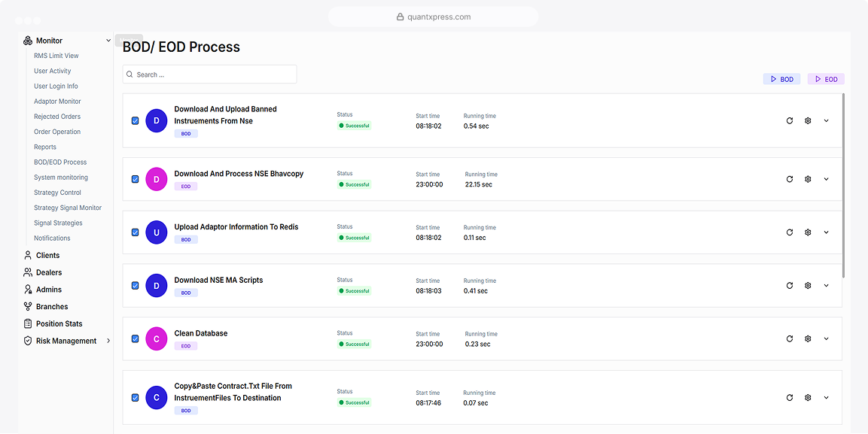Select Rejected Orders in sidebar
The height and width of the screenshot is (434, 868).
pyautogui.click(x=57, y=117)
